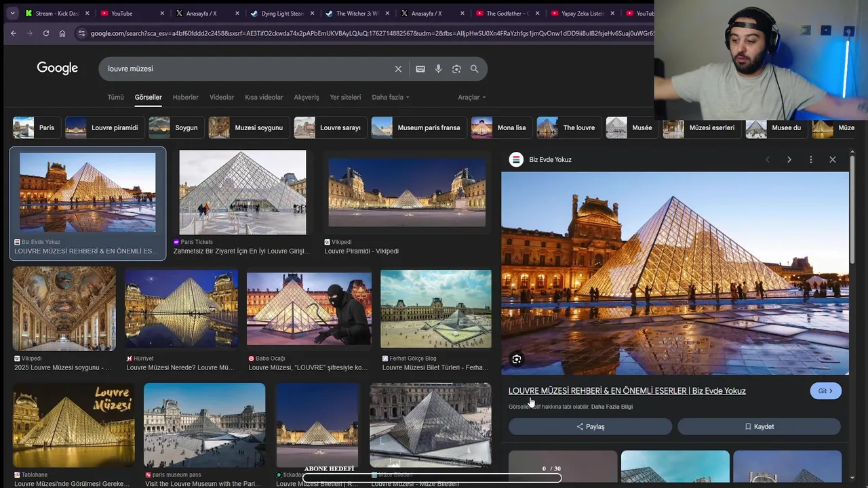This screenshot has height=488, width=868.
Task: Click the louvre müzesi search input field
Action: pyautogui.click(x=248, y=69)
